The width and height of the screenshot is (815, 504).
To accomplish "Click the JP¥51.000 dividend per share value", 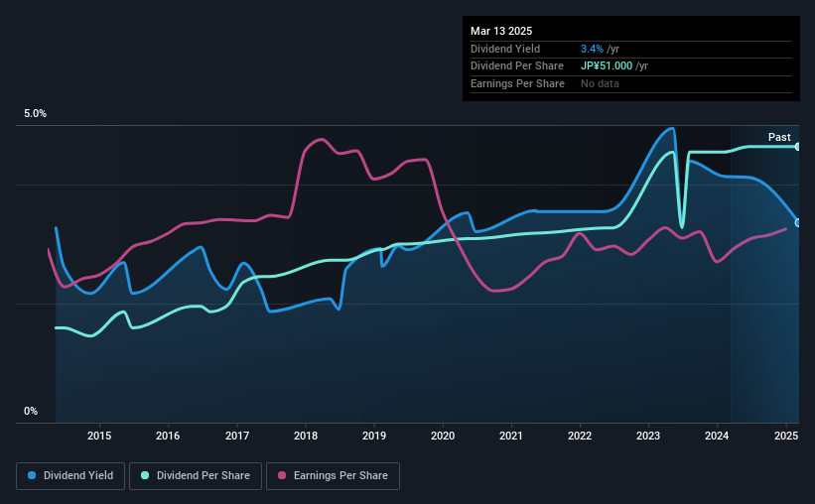I will [607, 66].
